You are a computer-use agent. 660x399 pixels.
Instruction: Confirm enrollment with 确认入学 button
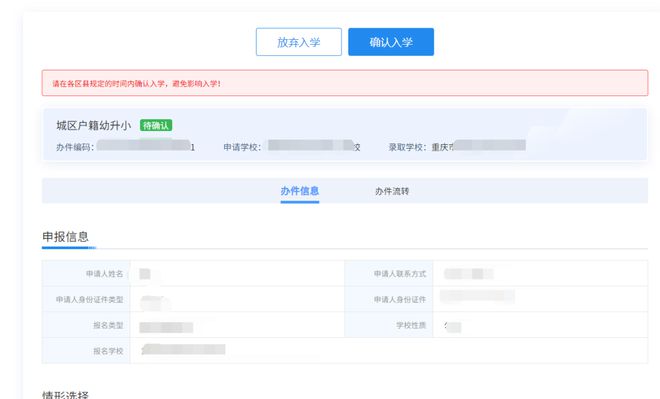(391, 42)
